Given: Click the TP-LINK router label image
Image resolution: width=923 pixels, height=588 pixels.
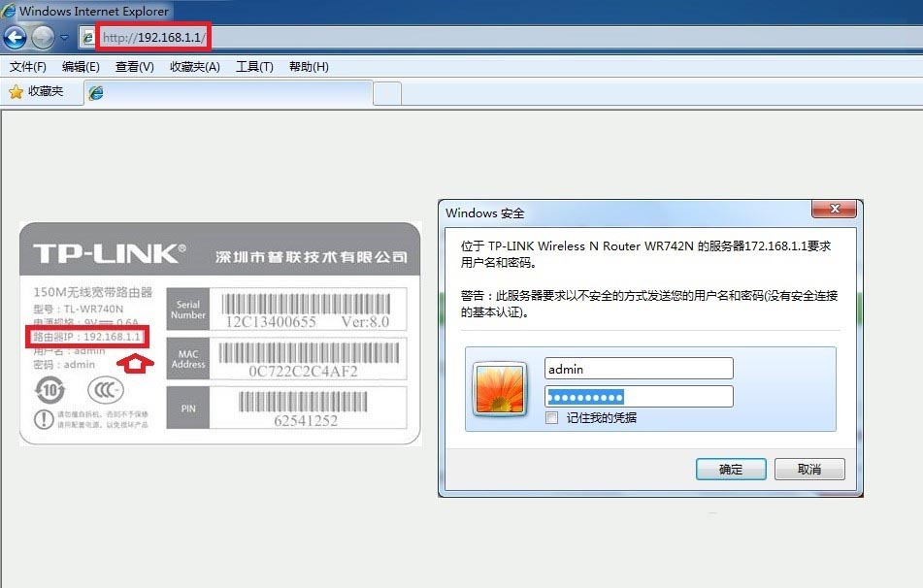Looking at the screenshot, I should point(220,334).
